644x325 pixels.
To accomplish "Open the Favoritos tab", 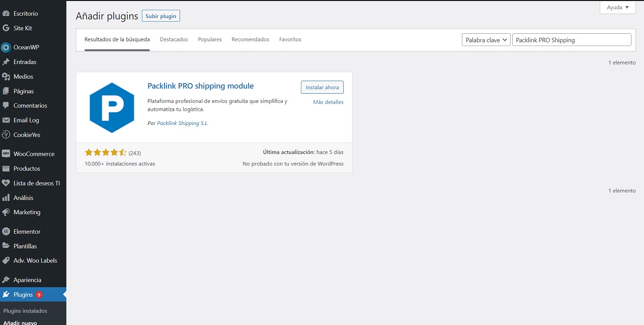I will 290,39.
